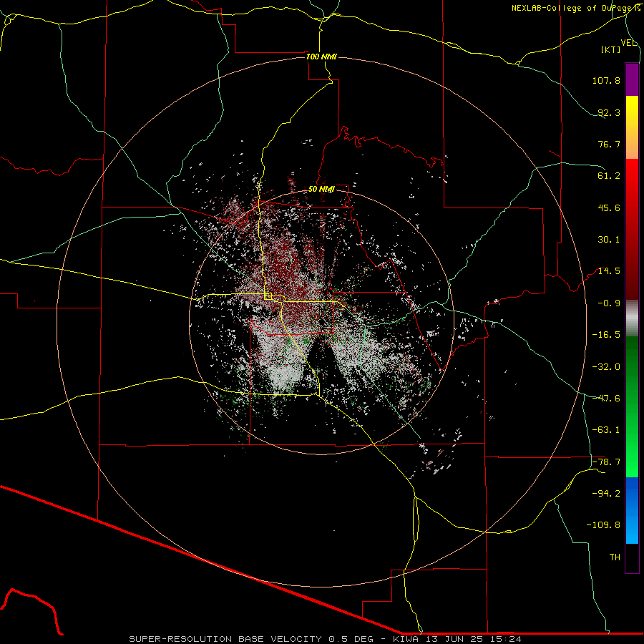Click the -63.1 velocity scale value
Image resolution: width=644 pixels, height=644 pixels.
coord(606,430)
